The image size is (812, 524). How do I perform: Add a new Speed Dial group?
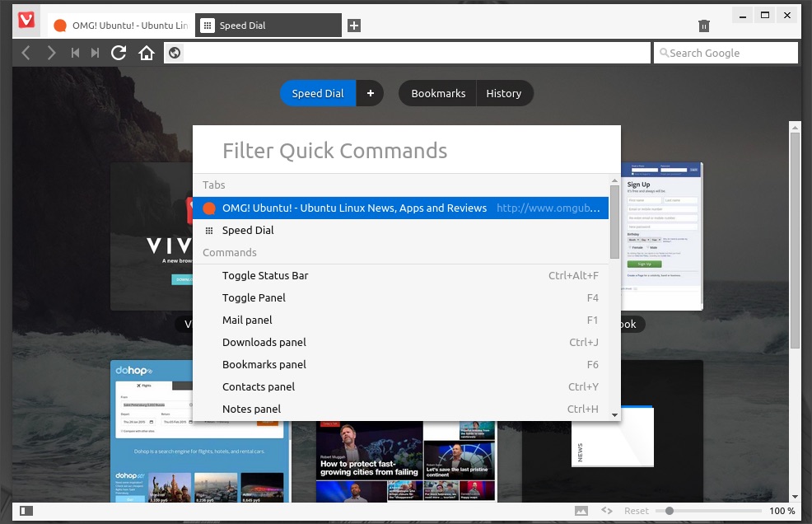(x=370, y=93)
